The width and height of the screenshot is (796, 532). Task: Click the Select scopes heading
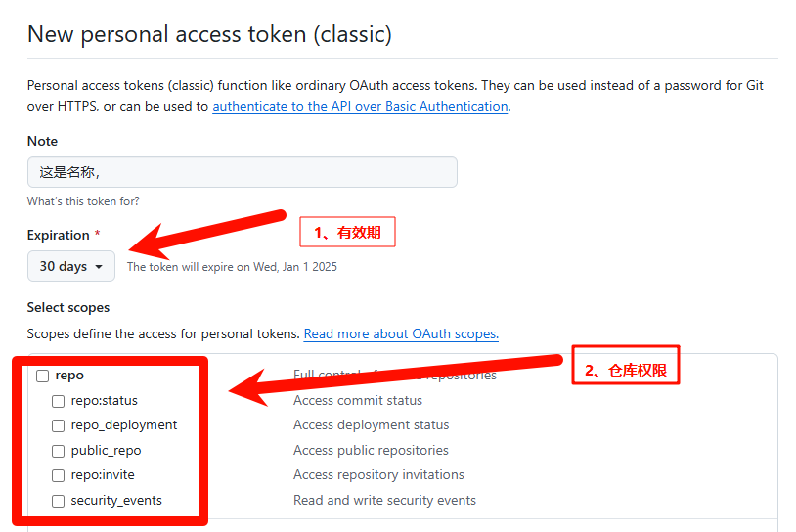pos(68,307)
